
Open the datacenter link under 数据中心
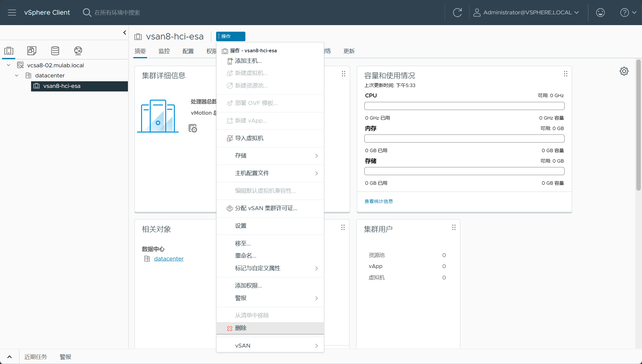tap(169, 259)
